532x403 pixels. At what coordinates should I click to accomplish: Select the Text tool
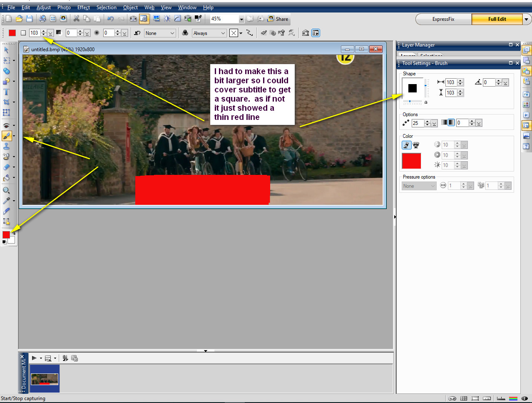[6, 92]
